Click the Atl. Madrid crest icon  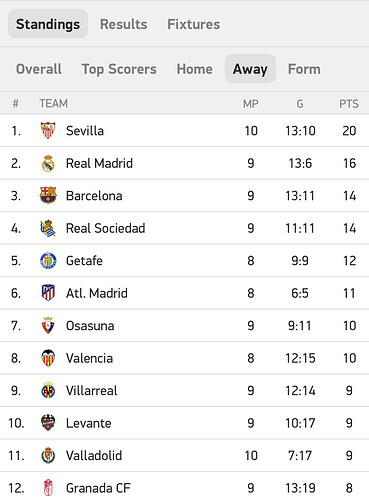click(x=48, y=293)
